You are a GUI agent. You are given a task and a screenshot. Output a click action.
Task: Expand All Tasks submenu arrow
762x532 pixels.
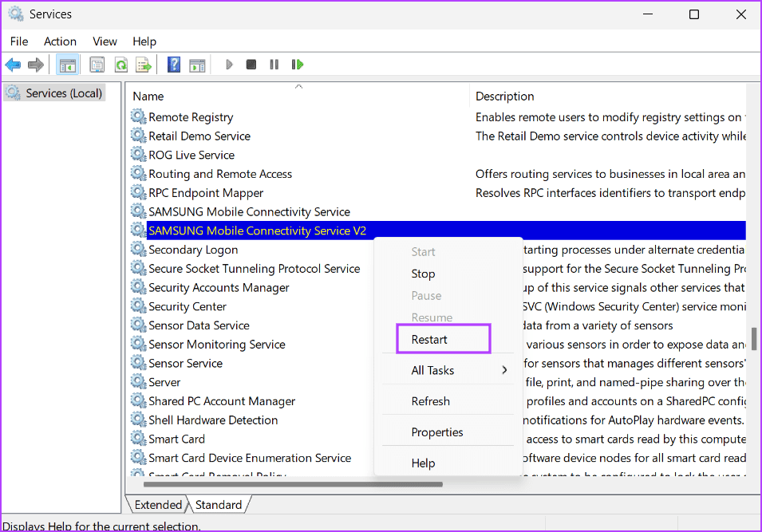coord(504,370)
